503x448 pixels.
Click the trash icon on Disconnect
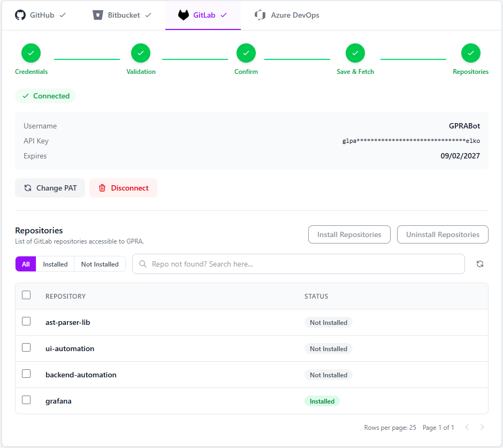tap(102, 188)
